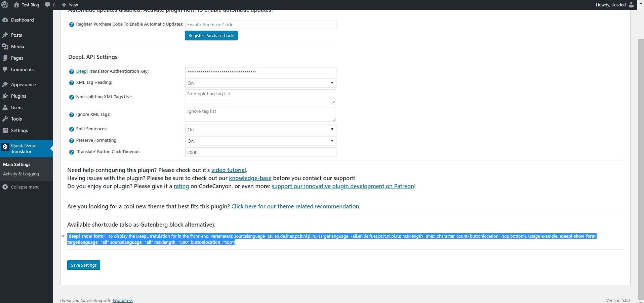Viewport: 644px width, 303px height.
Task: Click the WordPress logo icon
Action: 5,5
